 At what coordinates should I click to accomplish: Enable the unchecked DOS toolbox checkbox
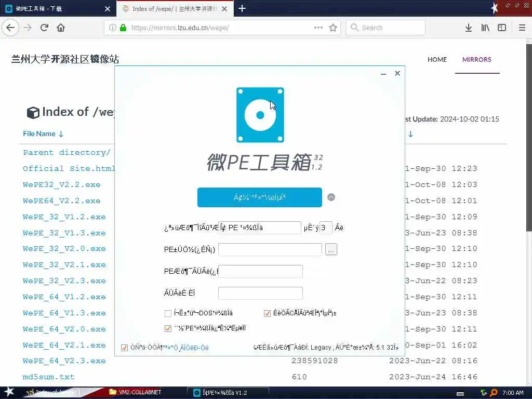[x=168, y=313]
